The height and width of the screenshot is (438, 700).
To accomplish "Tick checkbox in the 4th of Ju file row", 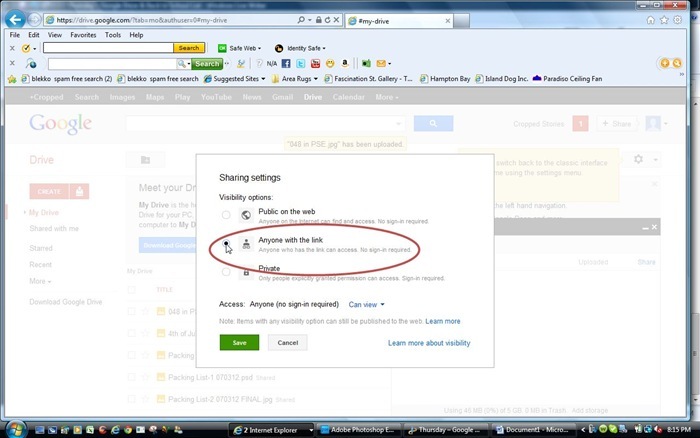I will [x=132, y=333].
